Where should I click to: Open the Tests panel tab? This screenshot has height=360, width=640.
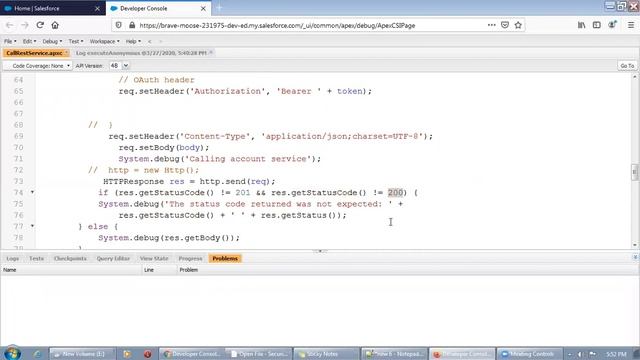pyautogui.click(x=36, y=258)
